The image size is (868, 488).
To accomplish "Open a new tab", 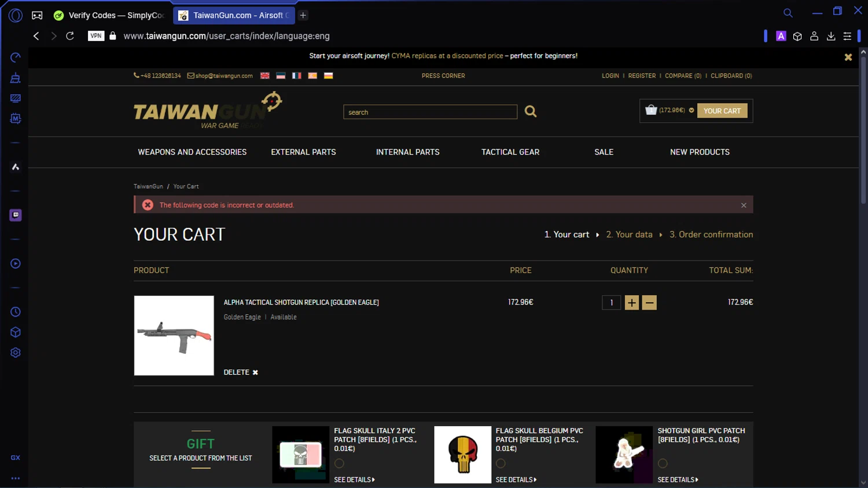I will pos(303,16).
